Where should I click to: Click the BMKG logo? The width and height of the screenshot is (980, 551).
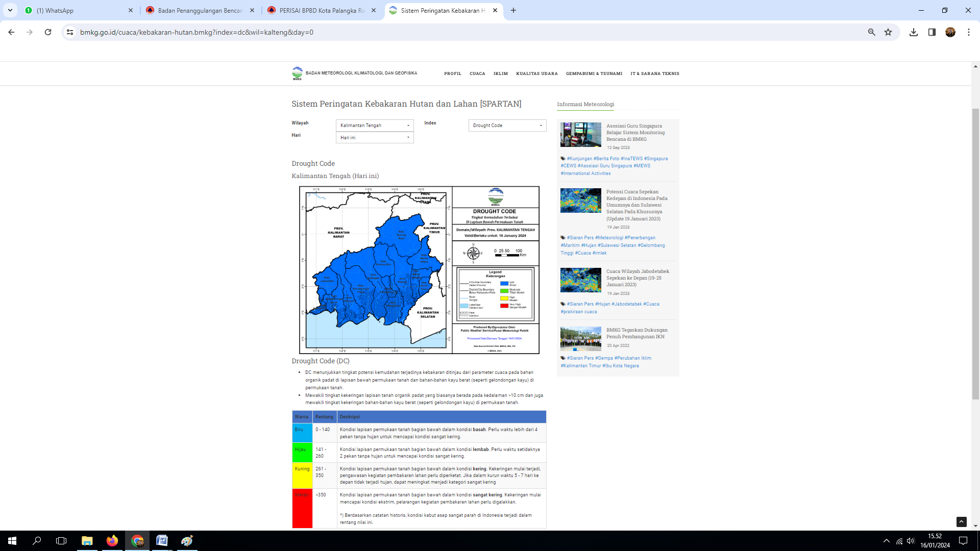coord(297,73)
